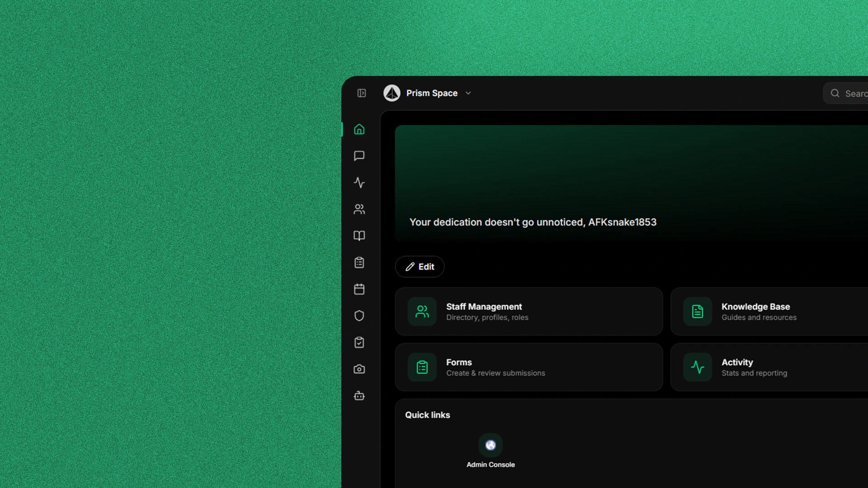Select the Home icon in the sidebar
The image size is (868, 488).
pos(359,129)
